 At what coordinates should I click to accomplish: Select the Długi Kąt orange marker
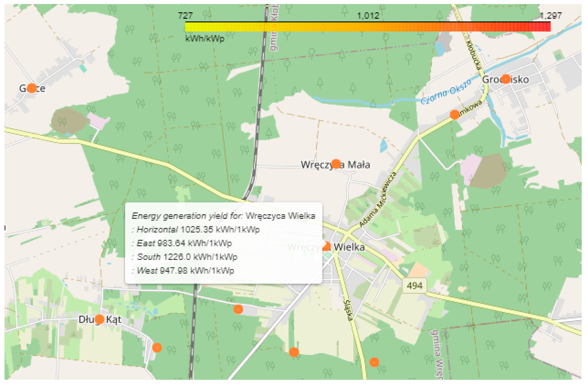[100, 319]
